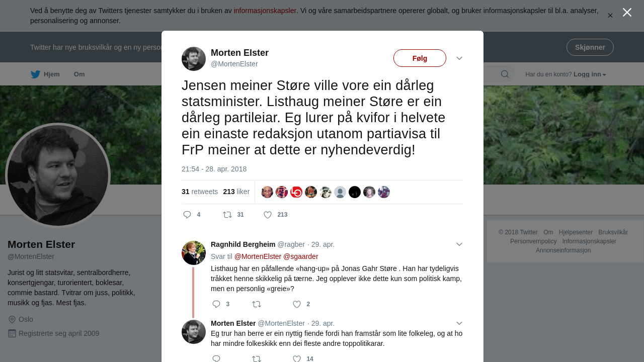Open the Om menu item
The width and height of the screenshot is (644, 362).
coord(79,74)
